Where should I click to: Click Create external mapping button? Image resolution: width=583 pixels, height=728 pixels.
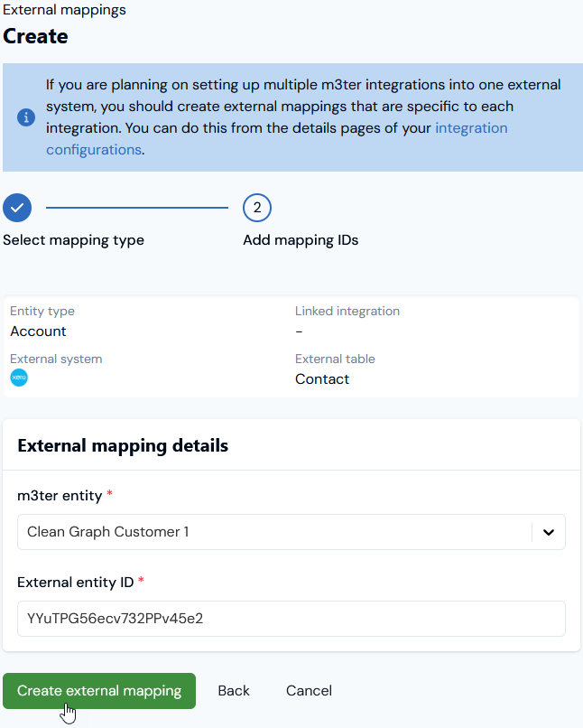99,691
